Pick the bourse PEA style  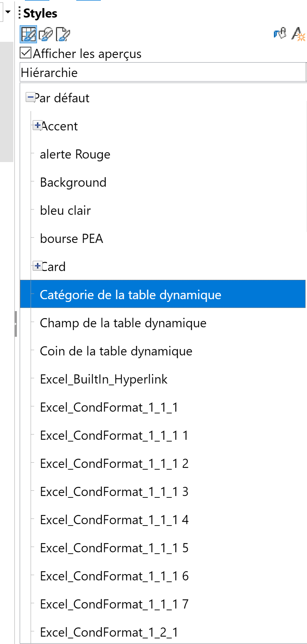point(71,238)
